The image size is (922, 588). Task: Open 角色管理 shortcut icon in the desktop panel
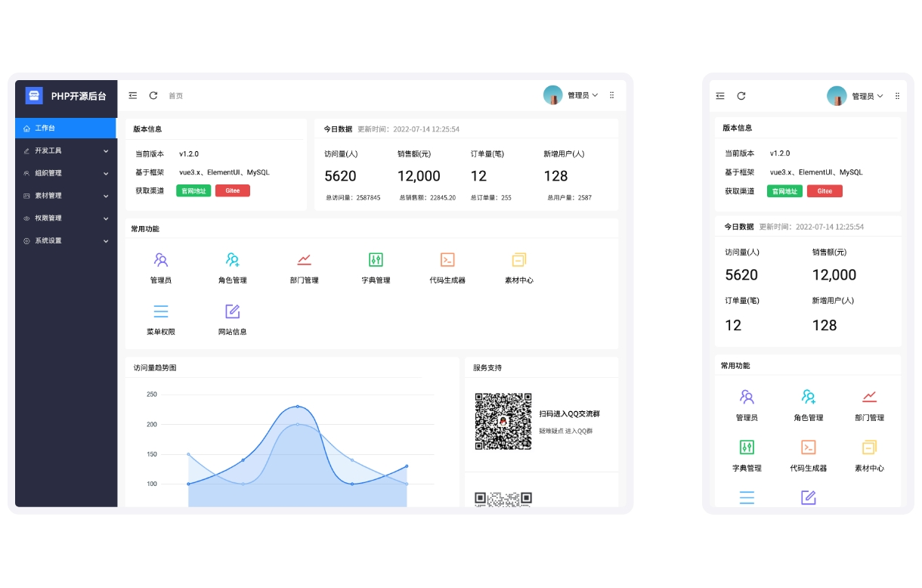point(233,260)
